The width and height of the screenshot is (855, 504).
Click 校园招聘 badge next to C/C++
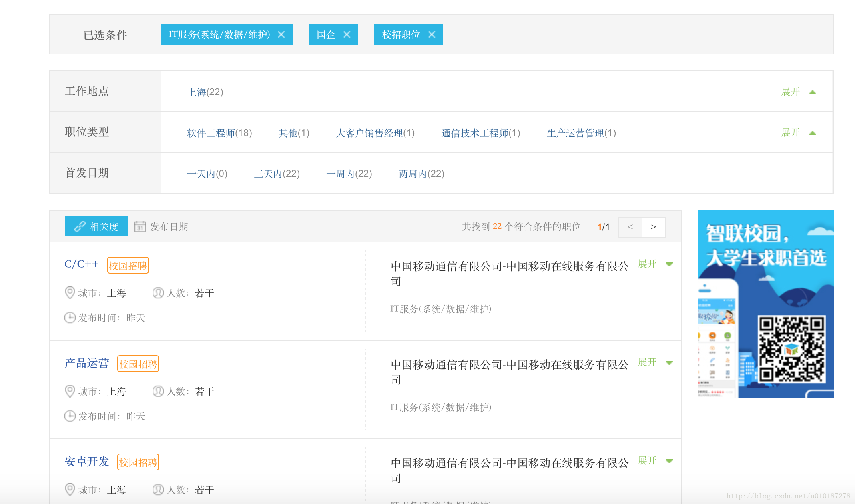(x=128, y=265)
